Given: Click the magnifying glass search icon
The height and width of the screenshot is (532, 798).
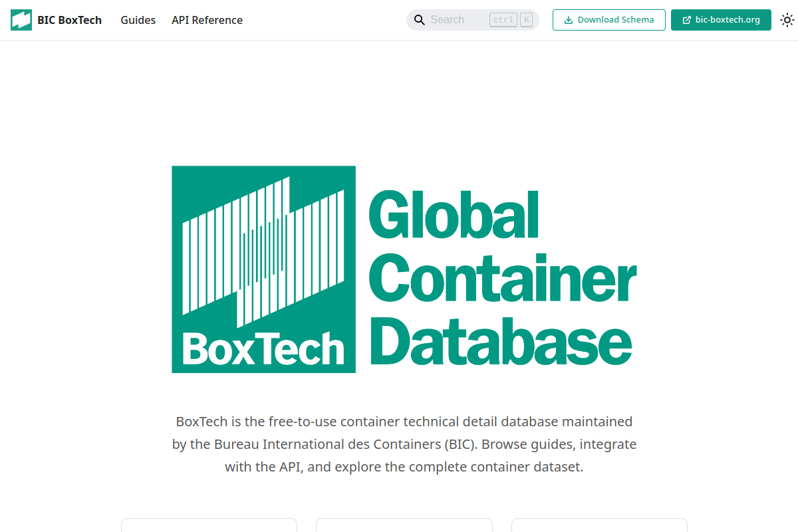Looking at the screenshot, I should (420, 20).
